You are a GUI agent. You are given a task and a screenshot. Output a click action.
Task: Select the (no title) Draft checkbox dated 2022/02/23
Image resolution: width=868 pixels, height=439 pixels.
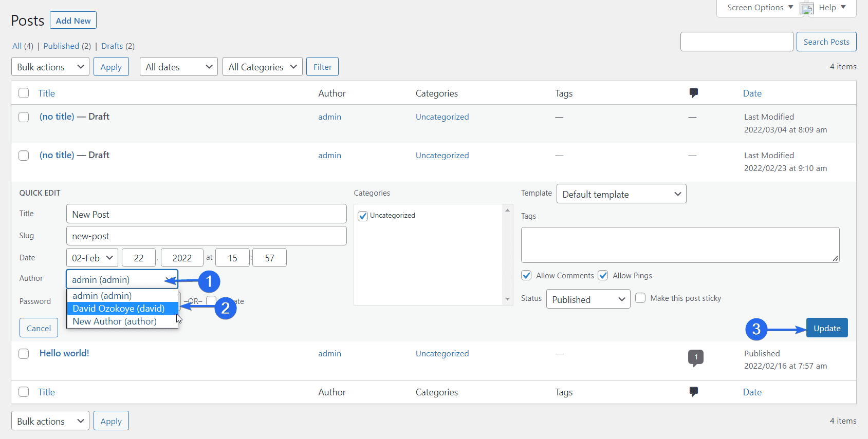[24, 156]
